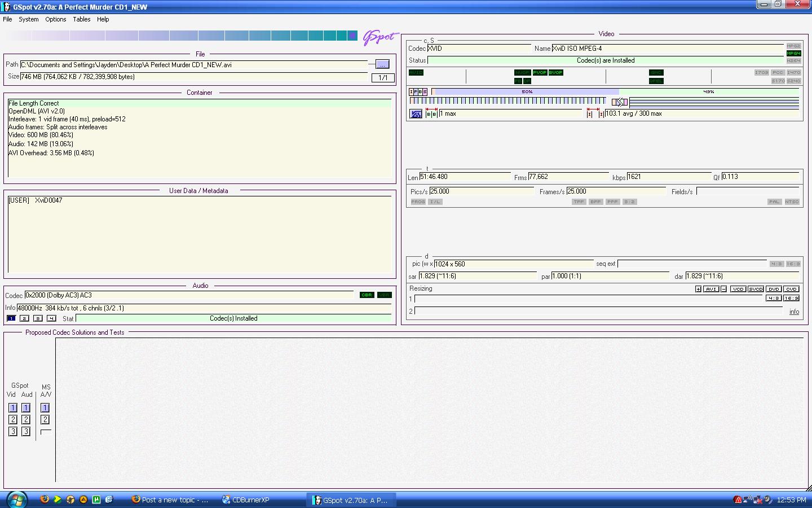This screenshot has height=508, width=812.
Task: Click the H264 codec indicator
Action: coord(793,60)
